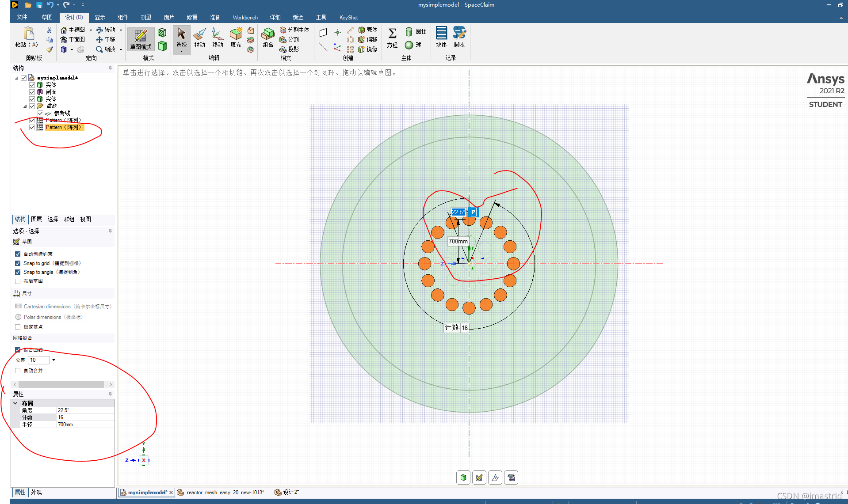Enable 自动合并 checkbox
This screenshot has width=848, height=504.
point(18,371)
